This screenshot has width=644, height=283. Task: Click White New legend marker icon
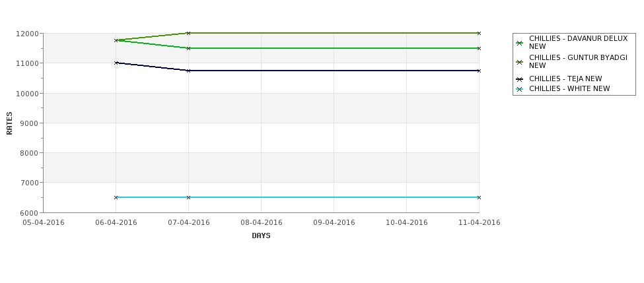[x=520, y=89]
